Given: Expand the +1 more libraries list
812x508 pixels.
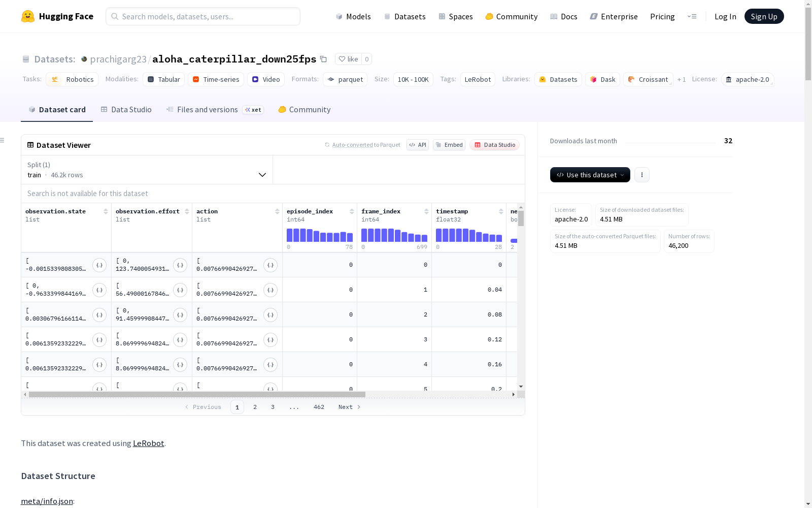Looking at the screenshot, I should [x=682, y=79].
